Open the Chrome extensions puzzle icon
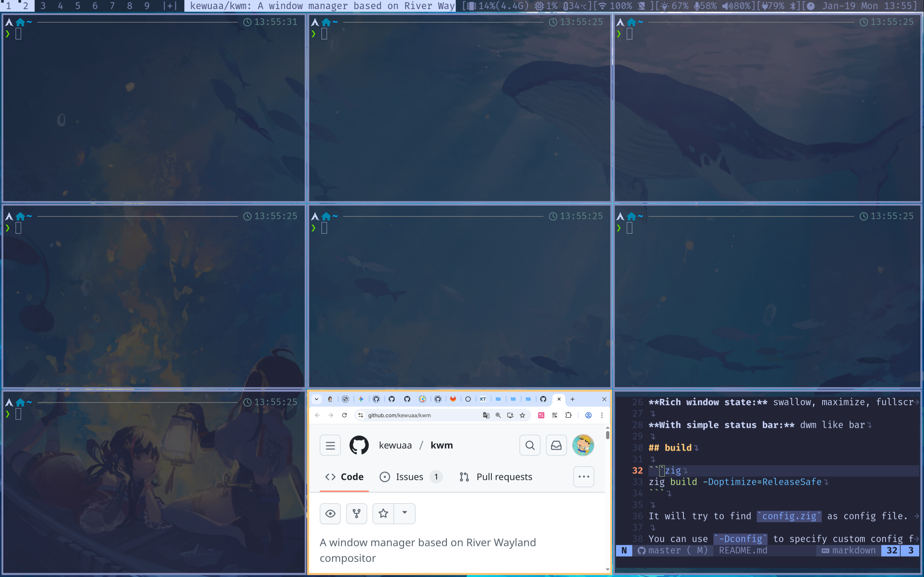Image resolution: width=924 pixels, height=577 pixels. coord(568,415)
